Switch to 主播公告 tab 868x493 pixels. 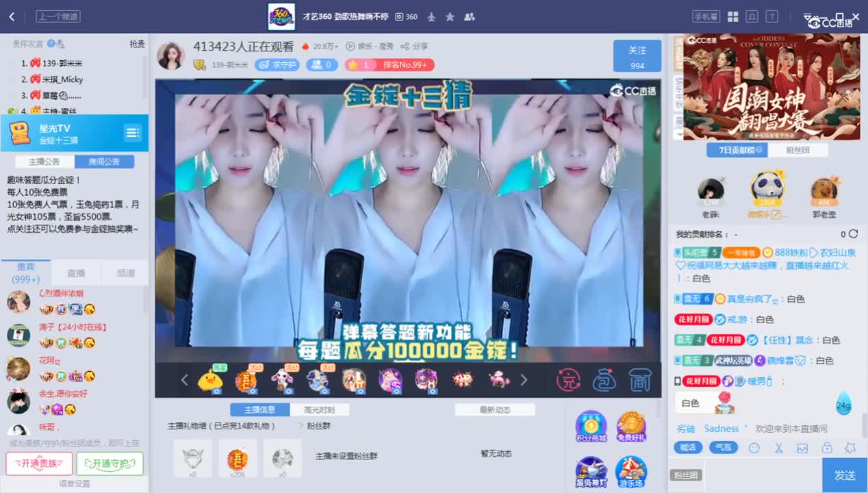44,162
